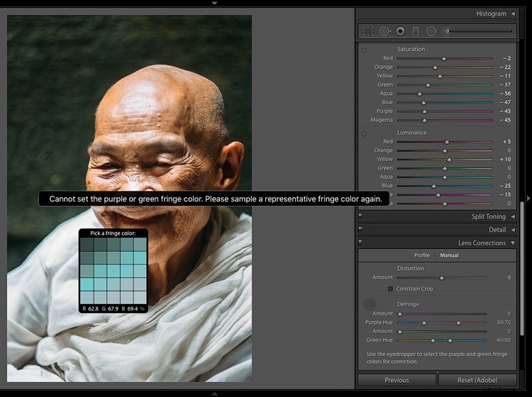Click the Luminance Yellow value +10
Image resolution: width=532 pixels, height=397 pixels.
(505, 160)
